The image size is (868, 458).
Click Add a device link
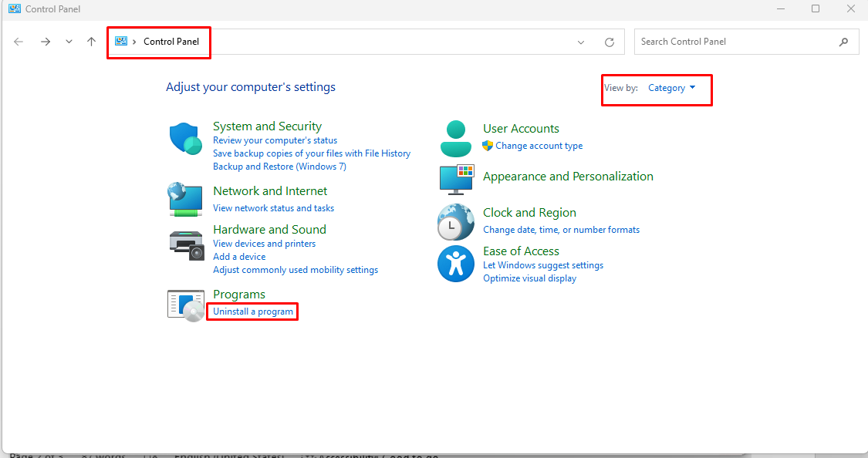click(239, 257)
